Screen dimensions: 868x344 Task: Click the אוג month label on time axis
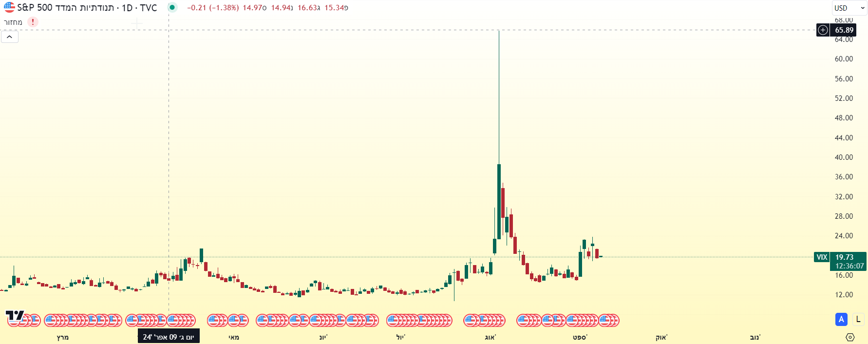490,337
